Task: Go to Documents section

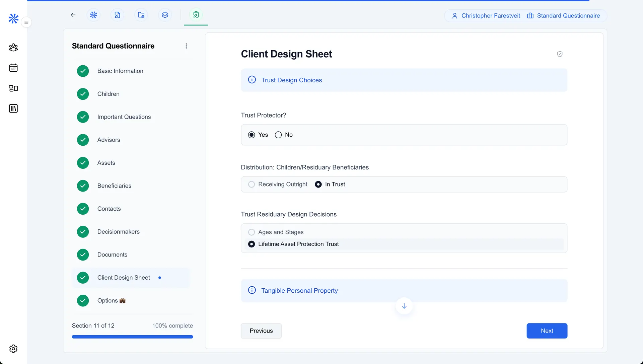Action: (x=131, y=255)
